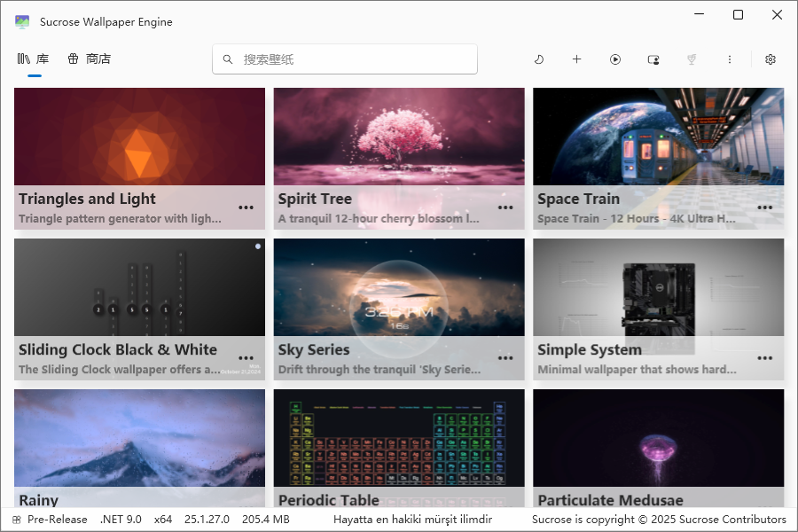Image resolution: width=798 pixels, height=532 pixels.
Task: Click the Pre-Release channel icon in status bar
Action: click(x=17, y=520)
